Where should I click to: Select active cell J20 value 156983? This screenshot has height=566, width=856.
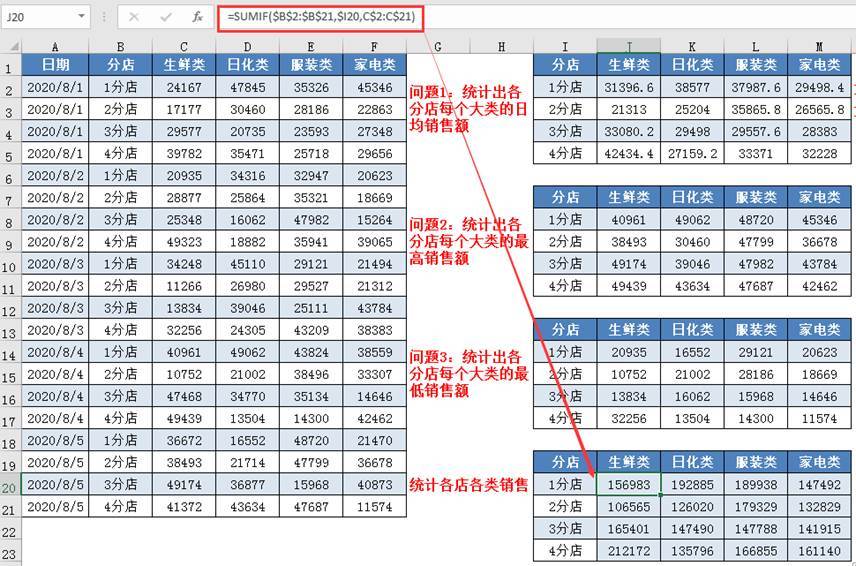[628, 485]
